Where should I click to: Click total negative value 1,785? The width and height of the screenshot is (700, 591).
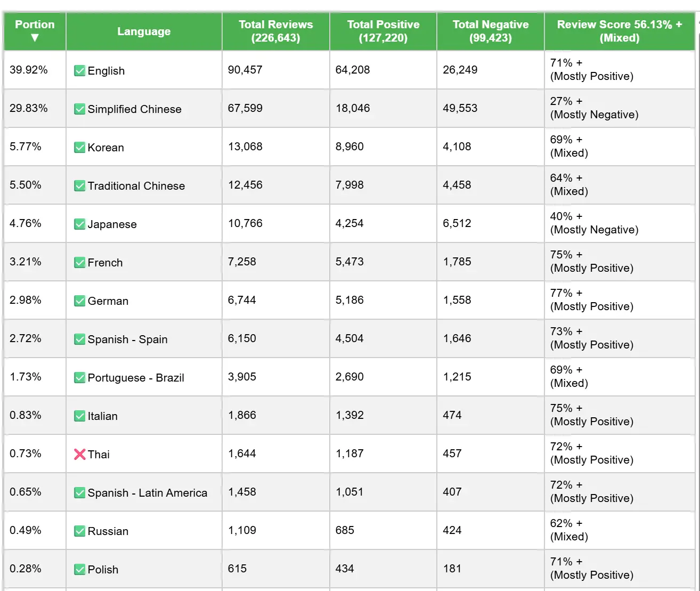point(457,262)
